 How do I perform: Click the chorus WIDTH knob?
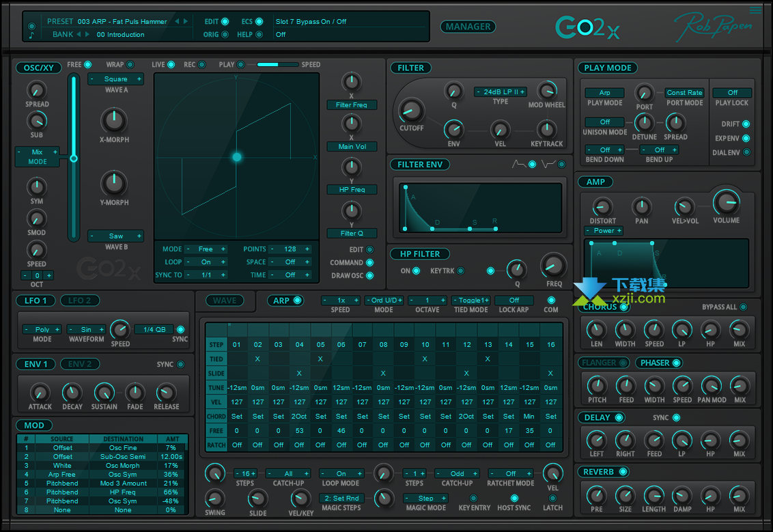pyautogui.click(x=625, y=330)
